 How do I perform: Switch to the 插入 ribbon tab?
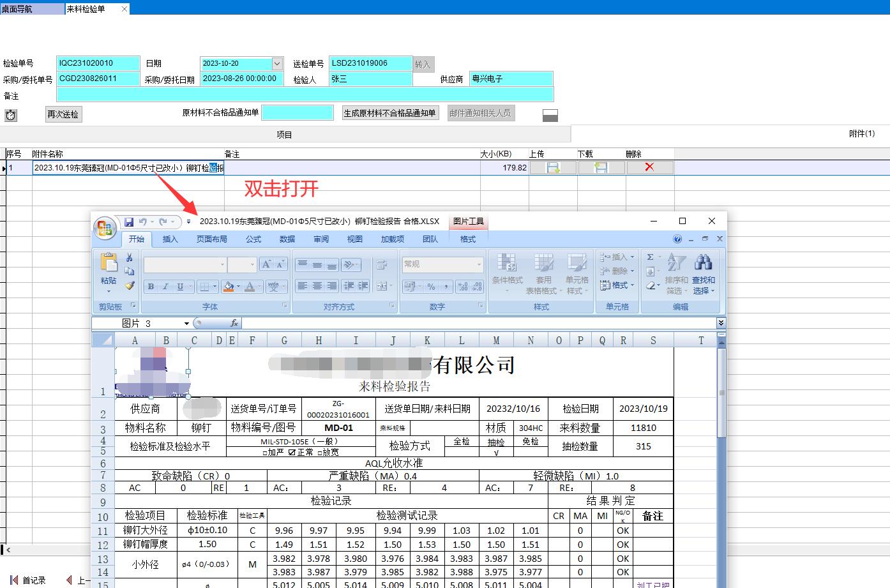[x=170, y=239]
